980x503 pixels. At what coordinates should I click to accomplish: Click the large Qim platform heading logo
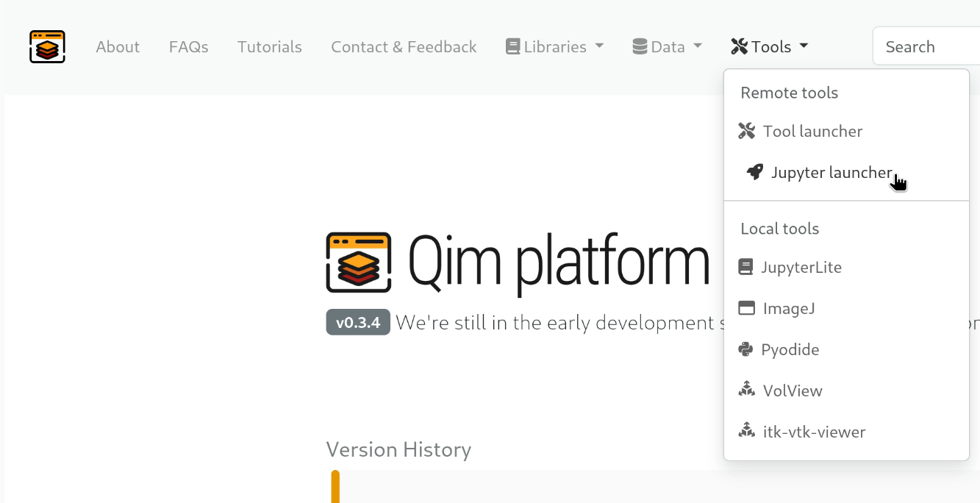[x=359, y=263]
